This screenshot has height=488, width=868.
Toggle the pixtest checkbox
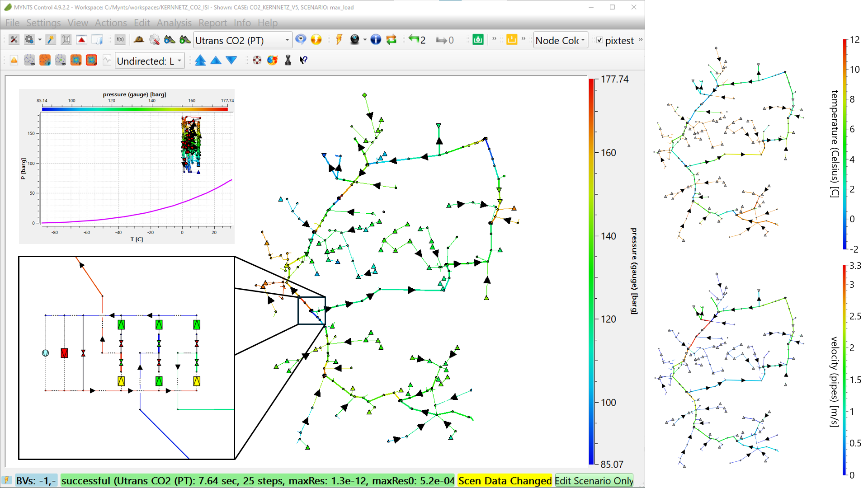point(599,40)
